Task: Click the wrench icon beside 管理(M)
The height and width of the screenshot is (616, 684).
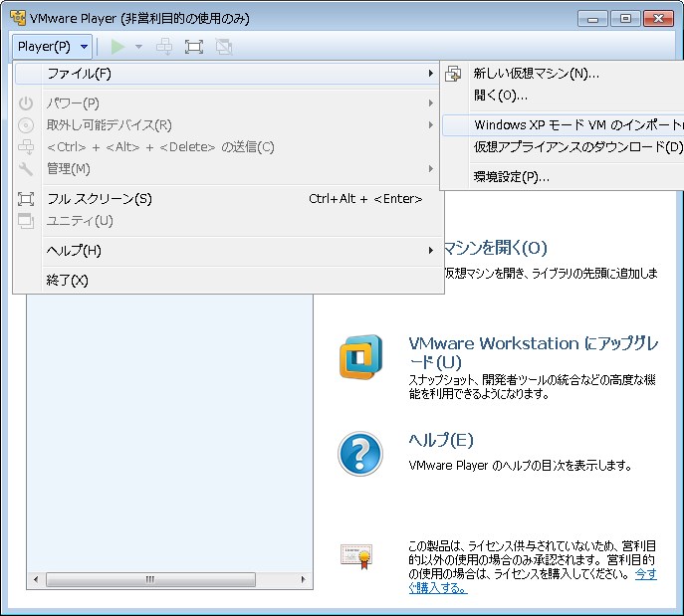Action: 26,169
